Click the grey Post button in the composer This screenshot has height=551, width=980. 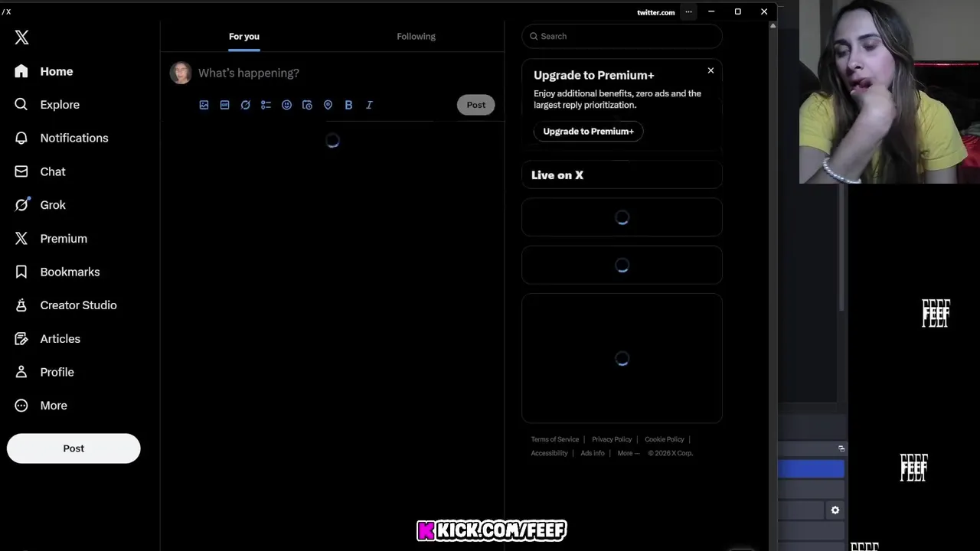pos(476,105)
